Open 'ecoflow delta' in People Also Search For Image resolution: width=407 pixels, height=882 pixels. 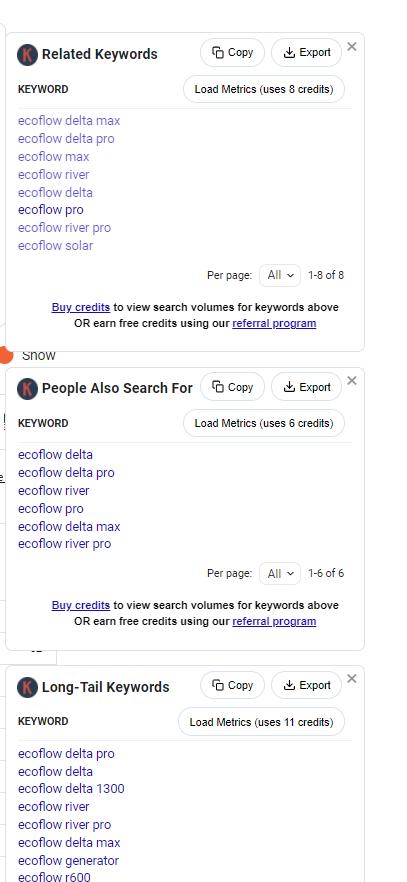click(x=55, y=454)
